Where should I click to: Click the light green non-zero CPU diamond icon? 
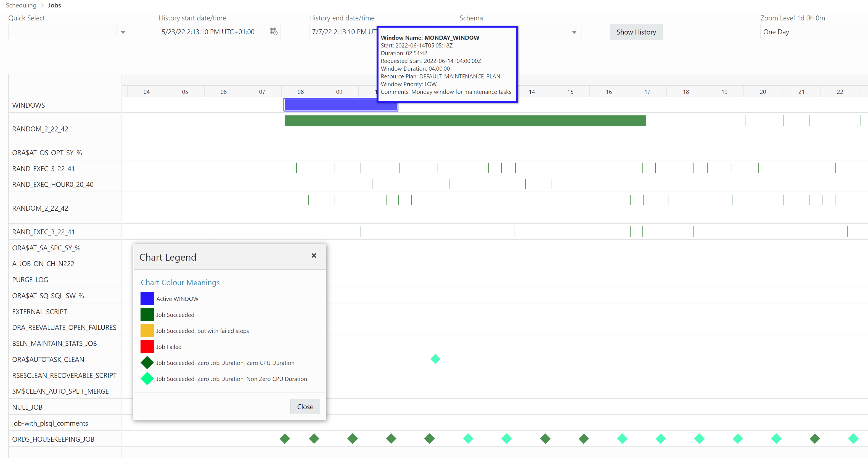point(147,379)
